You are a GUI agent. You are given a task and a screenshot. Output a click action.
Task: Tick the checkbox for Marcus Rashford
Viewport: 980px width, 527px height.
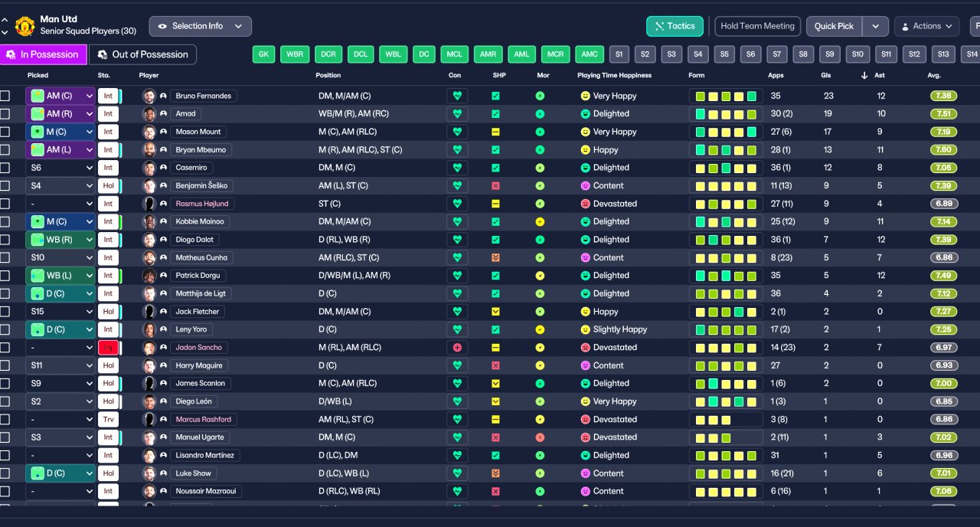[x=5, y=419]
